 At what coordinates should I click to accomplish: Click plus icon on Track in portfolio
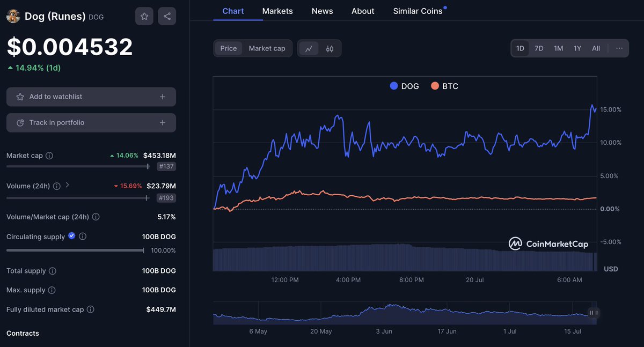pos(163,123)
